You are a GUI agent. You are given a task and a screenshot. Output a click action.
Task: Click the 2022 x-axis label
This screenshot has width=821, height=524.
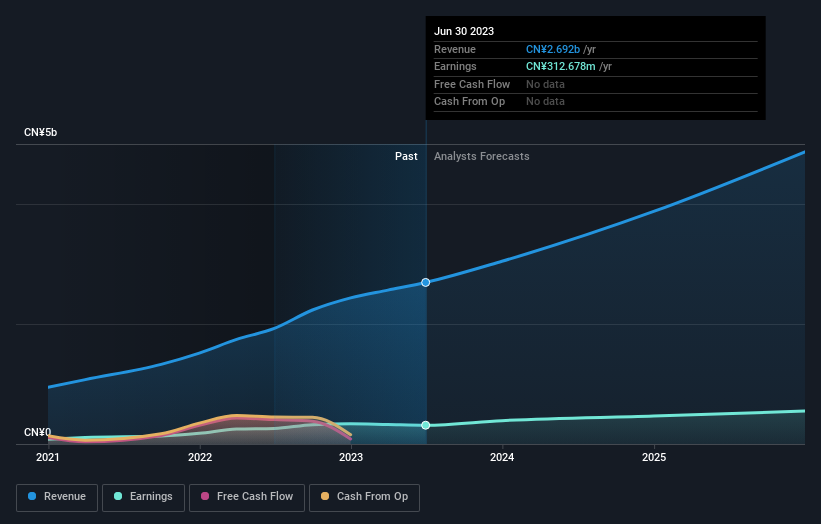pos(200,458)
